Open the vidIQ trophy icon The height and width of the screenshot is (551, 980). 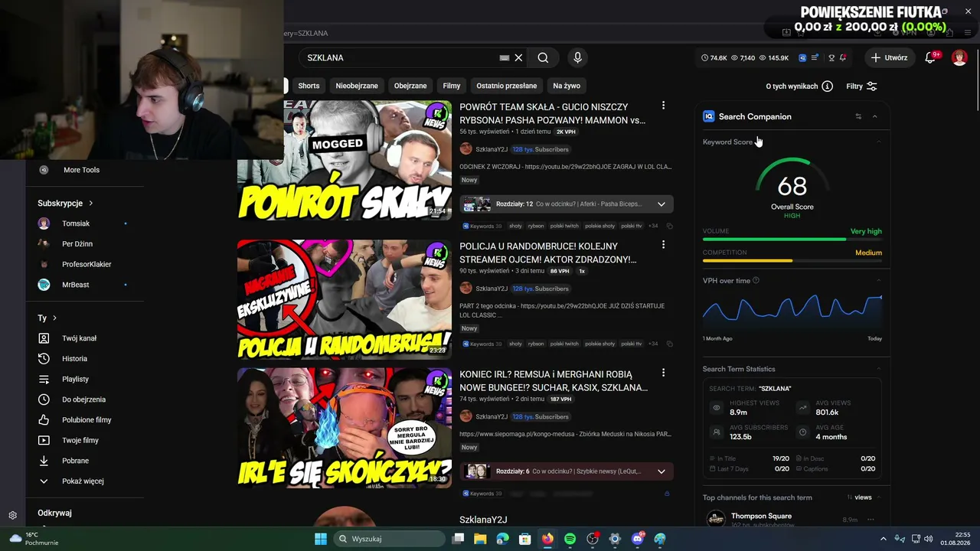tap(831, 57)
